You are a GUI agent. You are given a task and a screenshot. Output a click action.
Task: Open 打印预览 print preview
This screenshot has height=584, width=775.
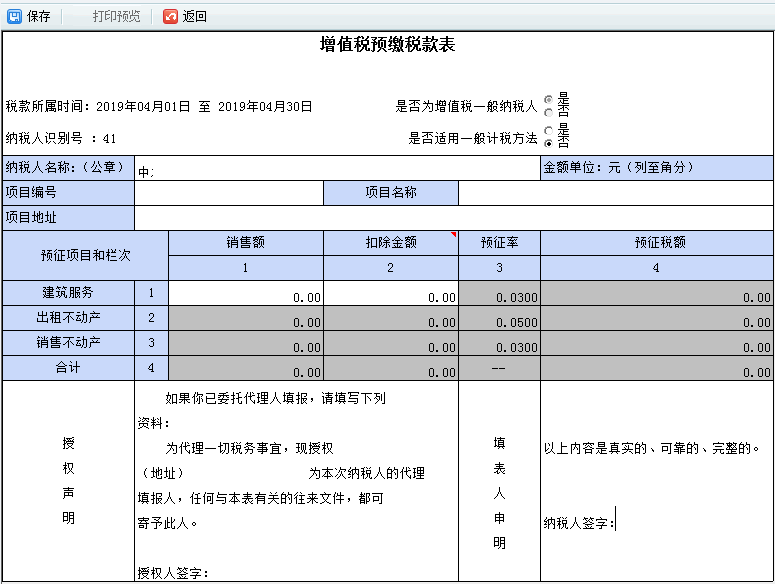(x=116, y=16)
